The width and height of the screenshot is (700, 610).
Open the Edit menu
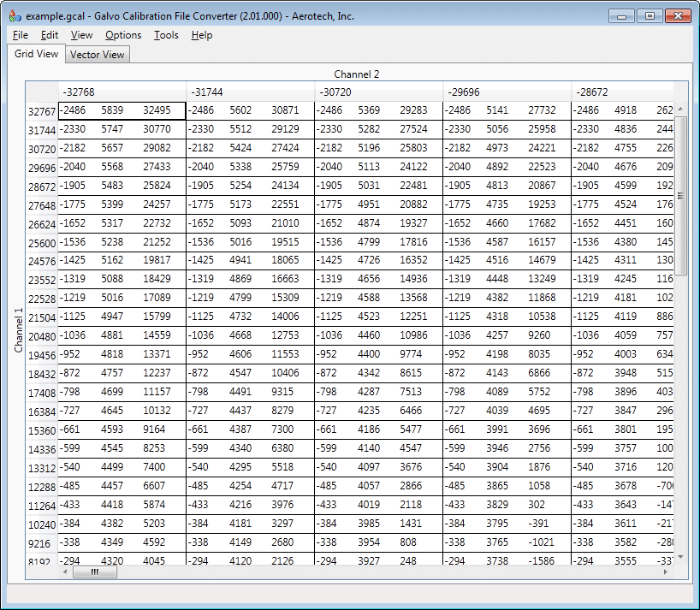click(50, 35)
